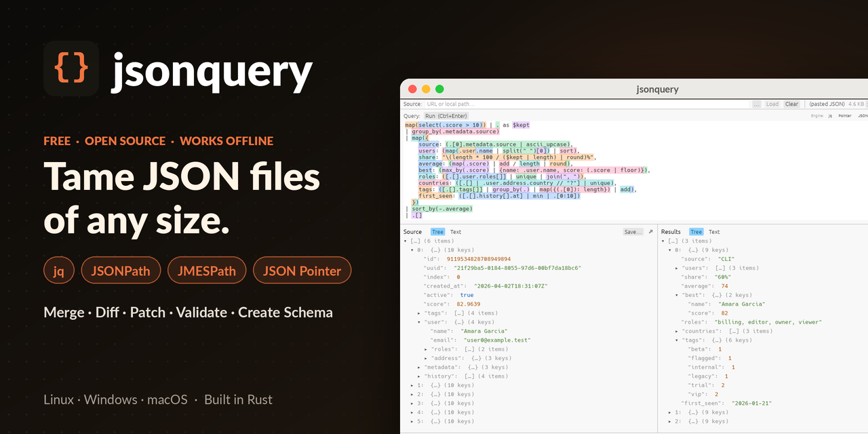This screenshot has width=868, height=434.
Task: Click the "active": true row
Action: click(x=448, y=295)
